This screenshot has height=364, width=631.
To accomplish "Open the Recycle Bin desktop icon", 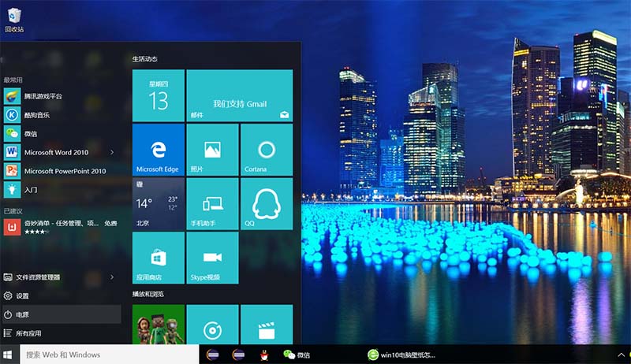I will 14,18.
